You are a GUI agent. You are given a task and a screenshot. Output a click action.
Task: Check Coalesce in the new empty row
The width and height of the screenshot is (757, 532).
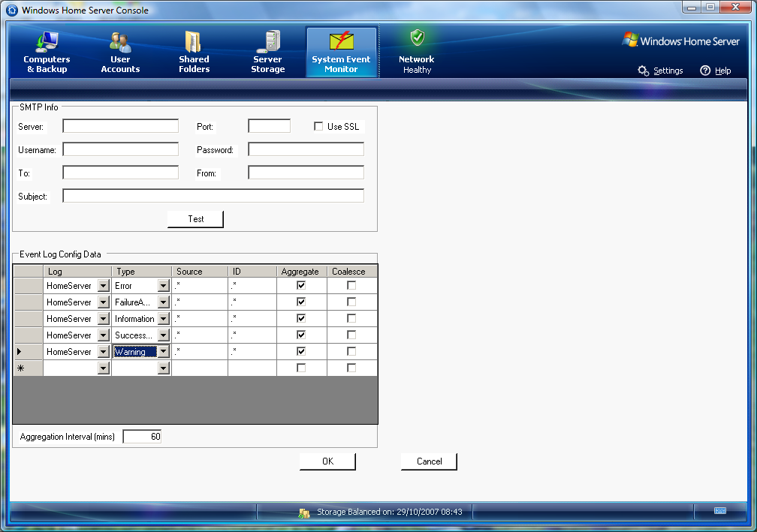(351, 368)
